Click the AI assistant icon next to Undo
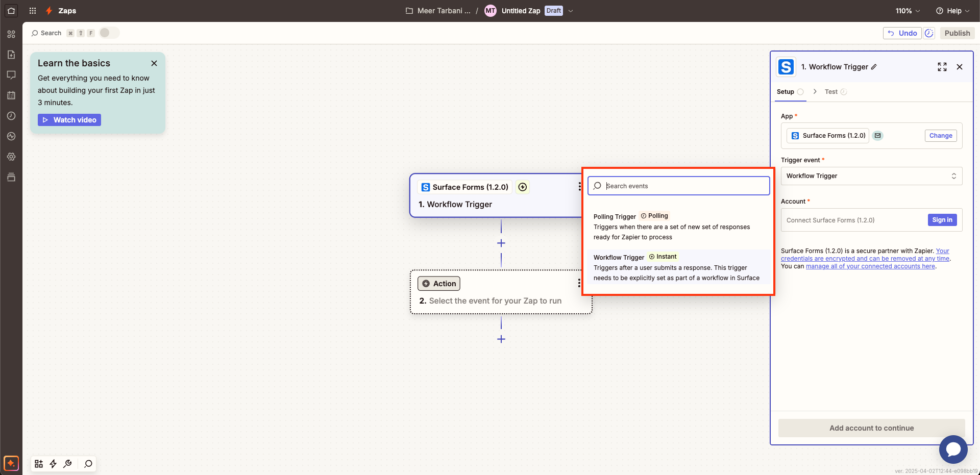The width and height of the screenshot is (980, 475). (x=929, y=33)
